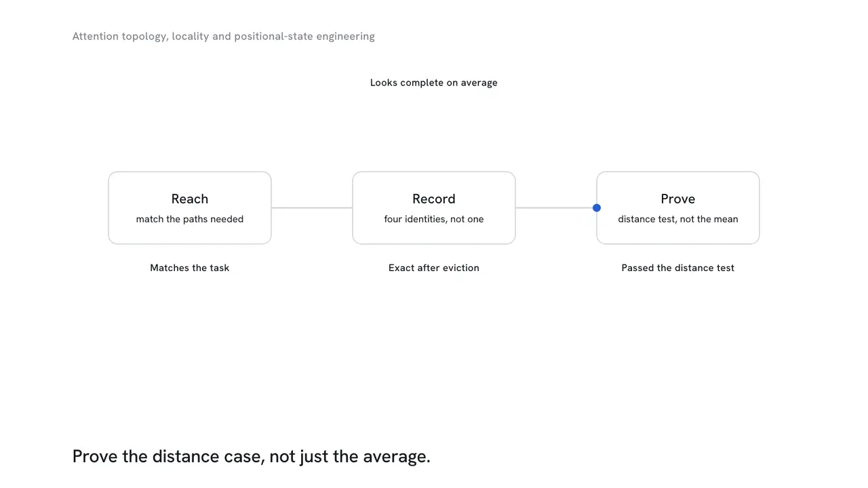This screenshot has height=488, width=868.
Task: Select the Prove card
Action: click(678, 208)
